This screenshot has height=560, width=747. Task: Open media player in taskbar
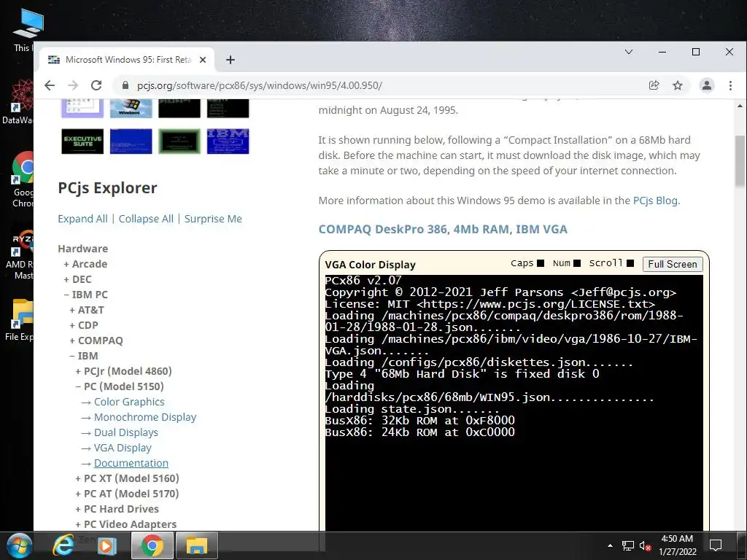(107, 545)
